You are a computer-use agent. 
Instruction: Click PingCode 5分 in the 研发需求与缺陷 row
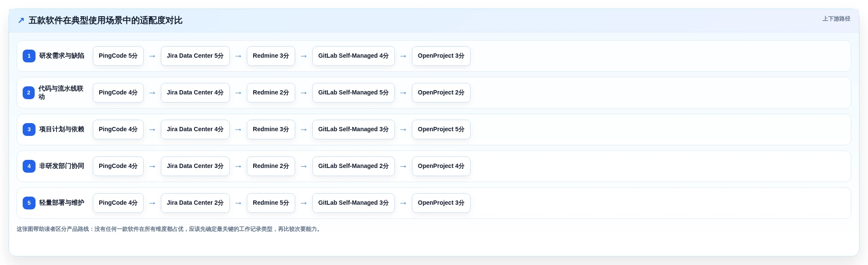coord(118,56)
